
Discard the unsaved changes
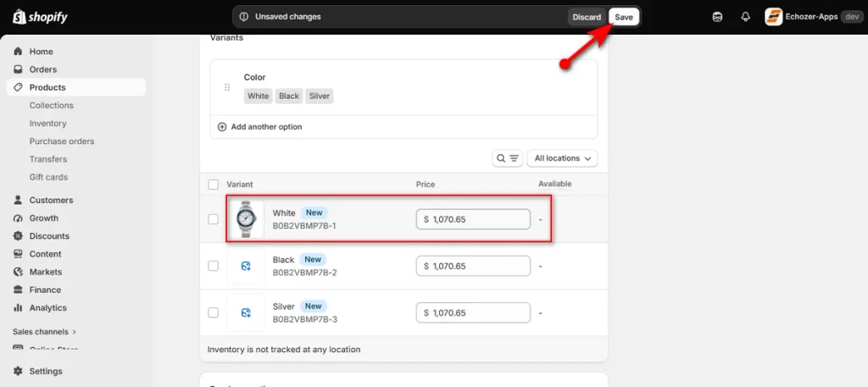point(587,17)
